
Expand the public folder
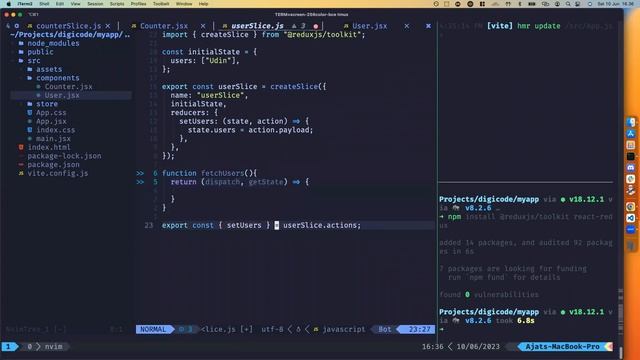(40, 52)
